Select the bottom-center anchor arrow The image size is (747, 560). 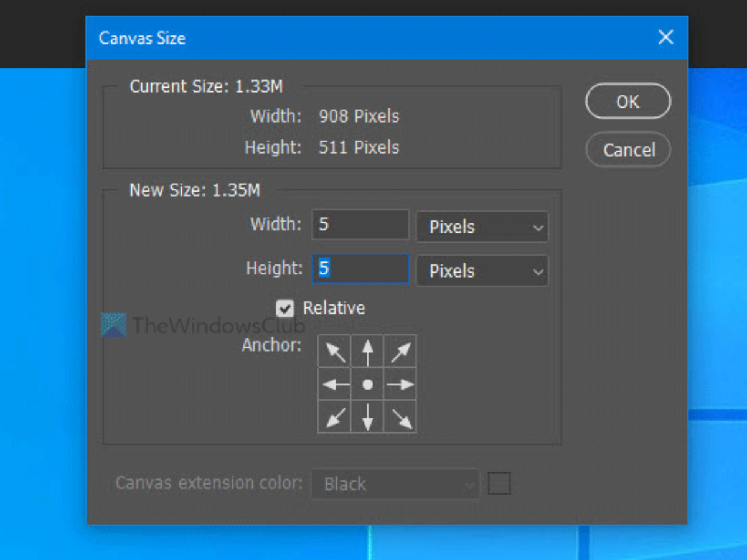tap(368, 417)
